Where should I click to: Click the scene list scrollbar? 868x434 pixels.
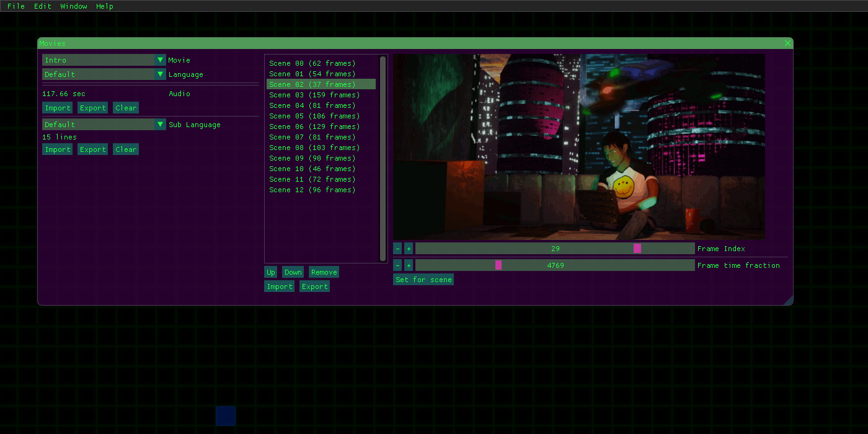coord(383,159)
